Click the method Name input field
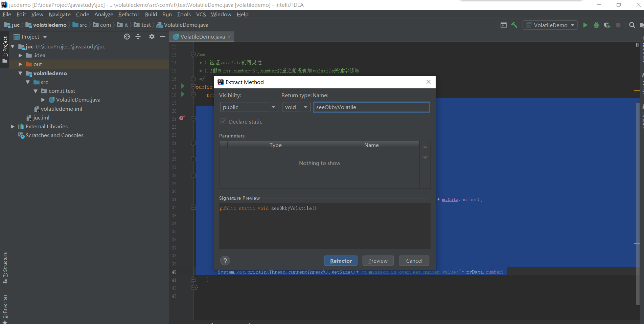The width and height of the screenshot is (644, 324). pyautogui.click(x=371, y=107)
